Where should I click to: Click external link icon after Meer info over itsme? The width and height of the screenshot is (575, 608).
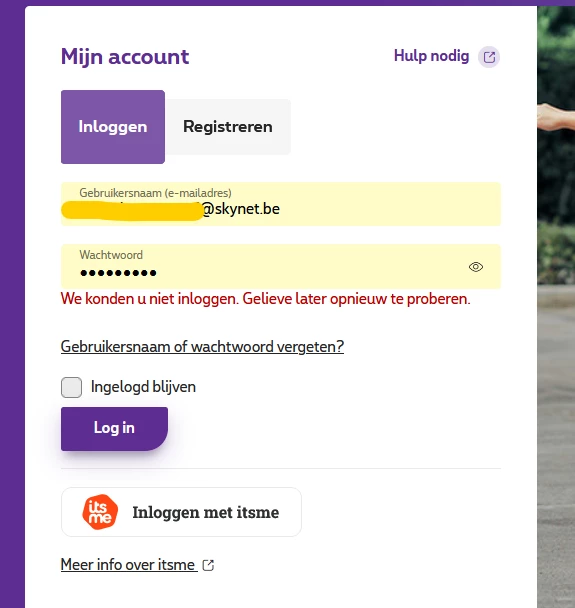[208, 565]
